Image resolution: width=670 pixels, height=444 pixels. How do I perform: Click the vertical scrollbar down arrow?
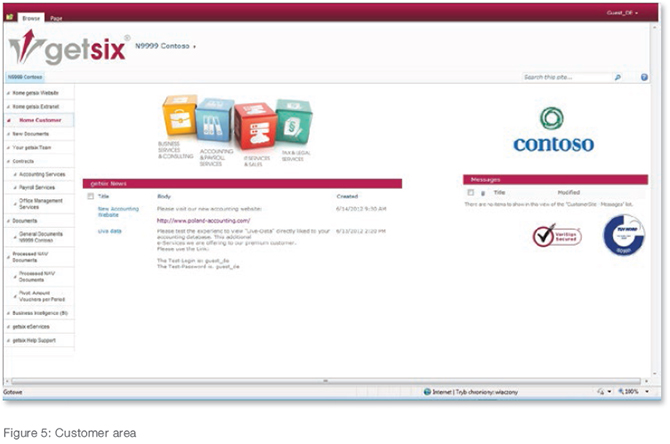coord(654,373)
